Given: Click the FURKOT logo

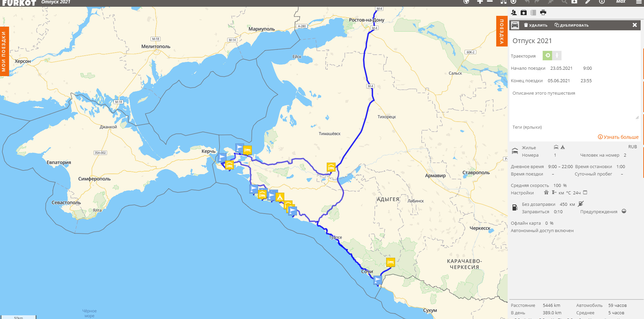Looking at the screenshot, I should pyautogui.click(x=19, y=2).
